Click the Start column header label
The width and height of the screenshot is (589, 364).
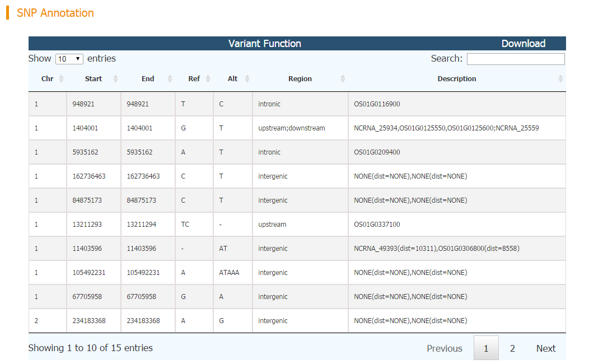[94, 79]
